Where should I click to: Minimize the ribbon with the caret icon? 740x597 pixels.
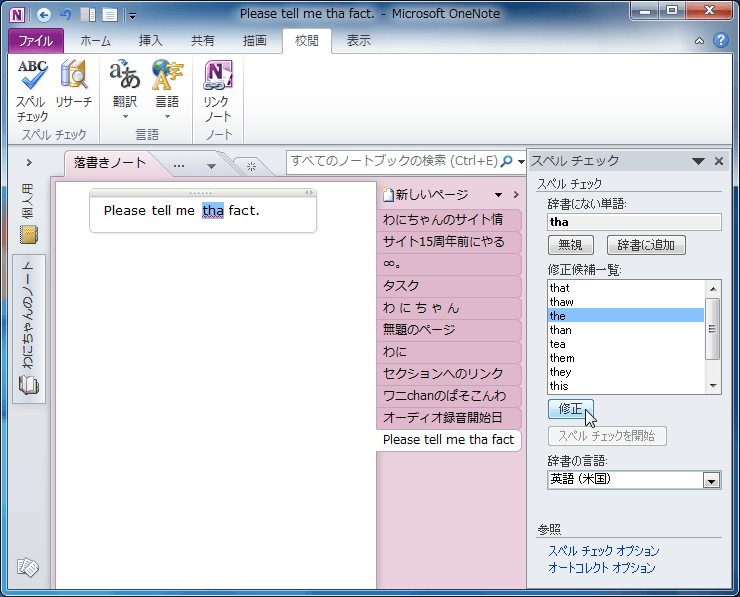click(x=699, y=41)
